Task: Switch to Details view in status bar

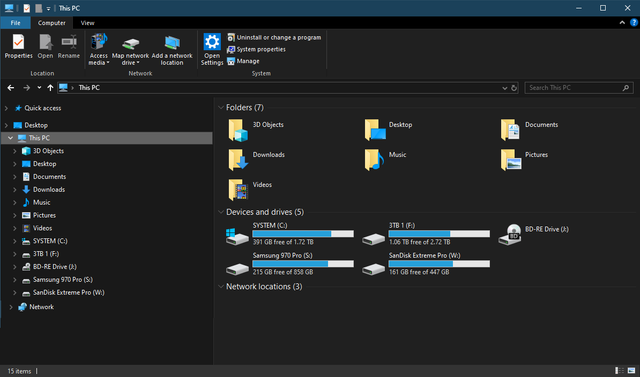Action: coord(619,370)
